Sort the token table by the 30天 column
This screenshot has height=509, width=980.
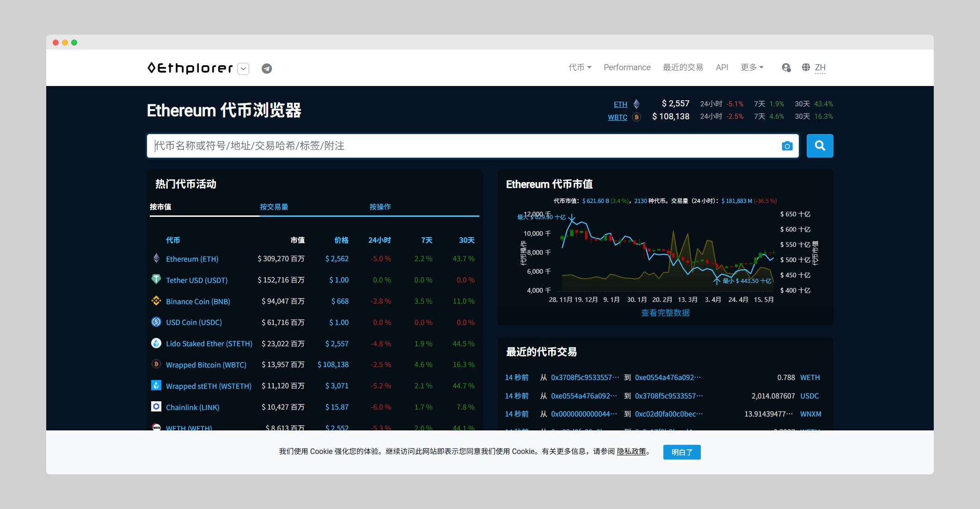point(466,240)
